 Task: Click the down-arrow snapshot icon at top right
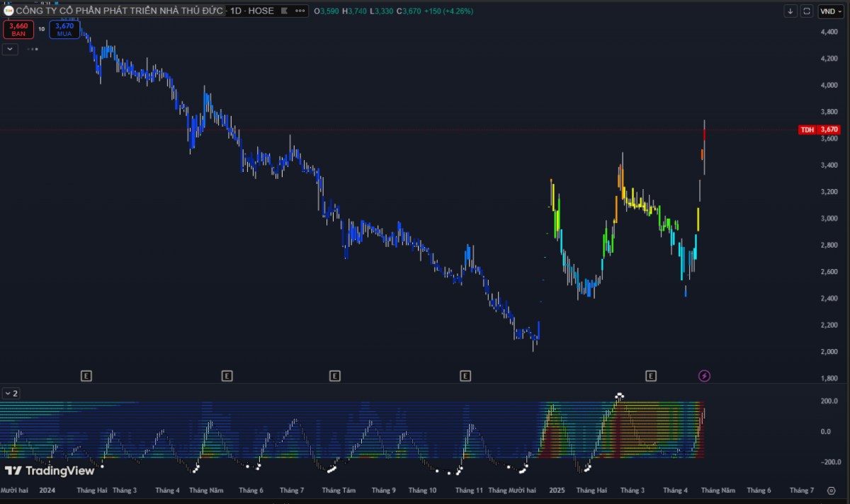click(791, 11)
